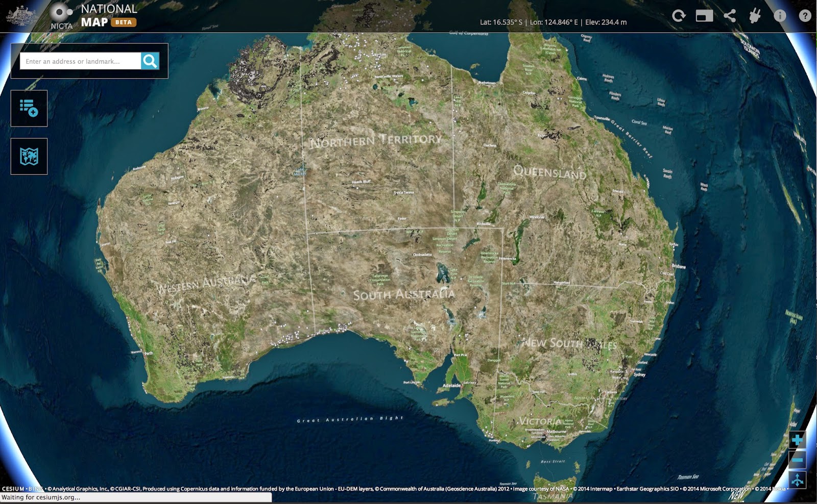The width and height of the screenshot is (817, 504).
Task: Click the Cairns city label
Action: point(582,79)
